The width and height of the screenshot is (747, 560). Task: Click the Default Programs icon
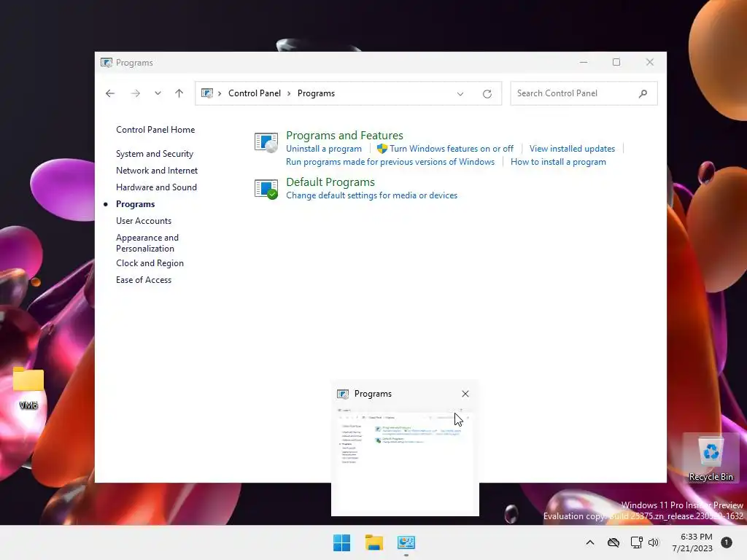pos(266,189)
